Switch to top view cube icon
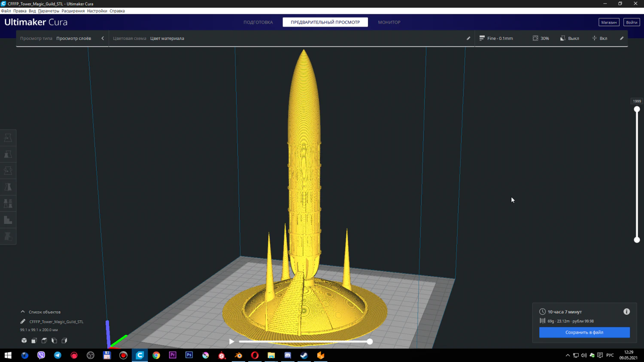 pos(44,341)
